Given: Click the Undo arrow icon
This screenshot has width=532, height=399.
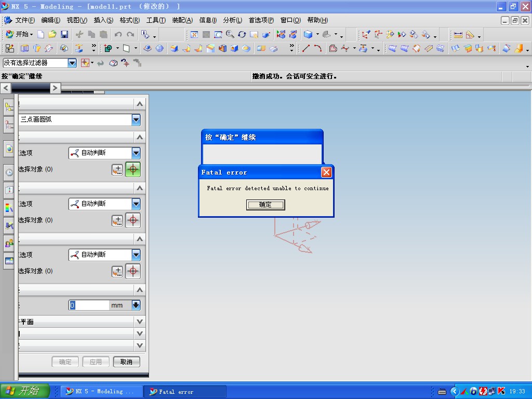Looking at the screenshot, I should point(118,34).
